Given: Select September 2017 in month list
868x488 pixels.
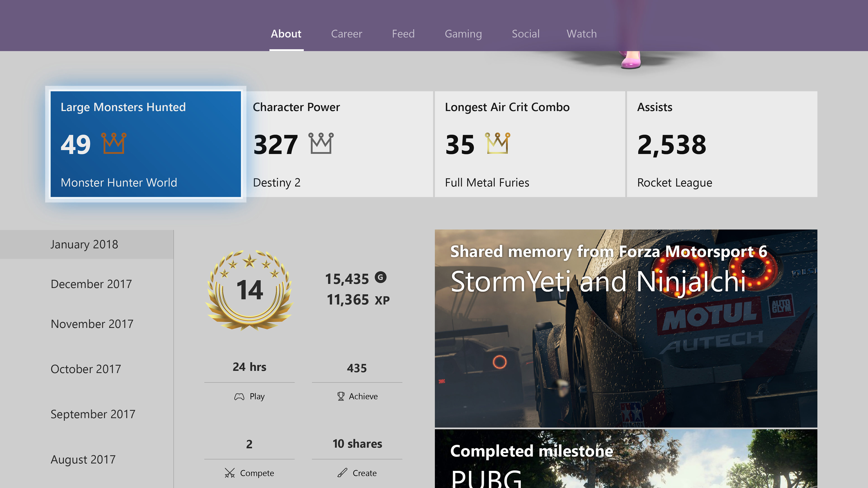Looking at the screenshot, I should point(93,414).
